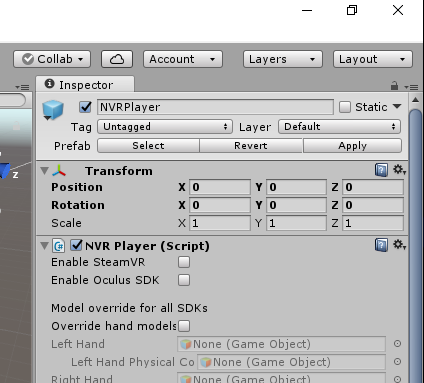Image resolution: width=424 pixels, height=383 pixels.
Task: Open the Static flags dropdown arrow
Action: click(397, 107)
